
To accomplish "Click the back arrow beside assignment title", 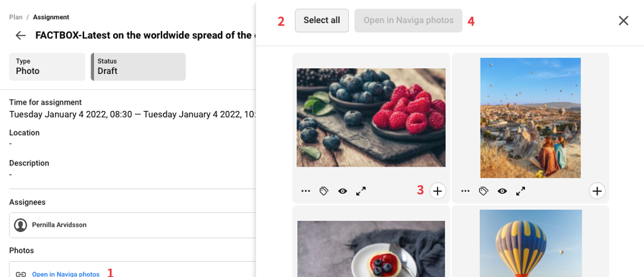I will 21,36.
